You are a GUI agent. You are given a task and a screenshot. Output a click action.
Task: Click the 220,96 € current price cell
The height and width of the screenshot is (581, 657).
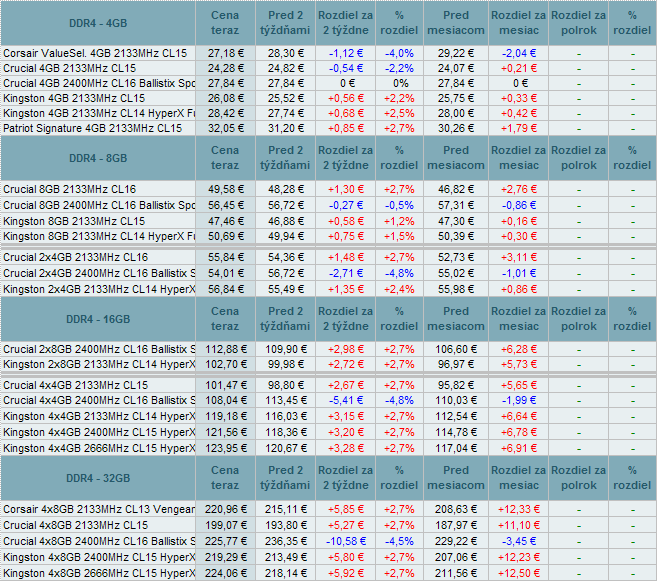tap(226, 509)
